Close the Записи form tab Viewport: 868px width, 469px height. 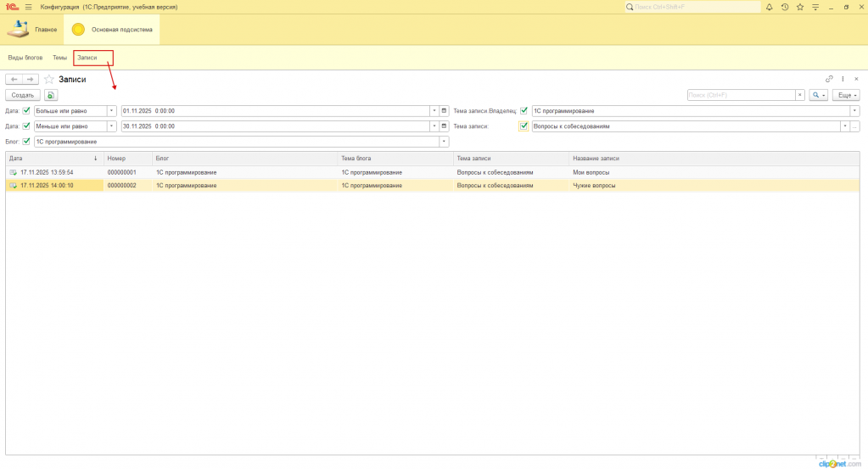coord(856,79)
